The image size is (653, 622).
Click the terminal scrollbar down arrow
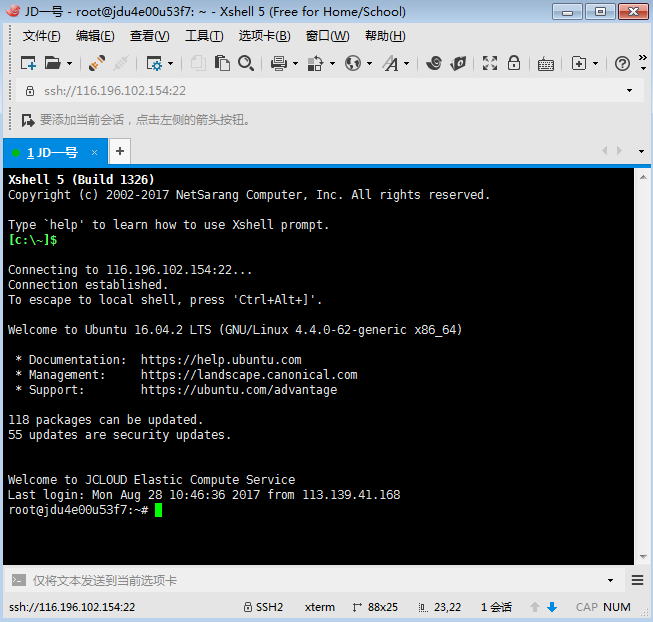[643, 557]
